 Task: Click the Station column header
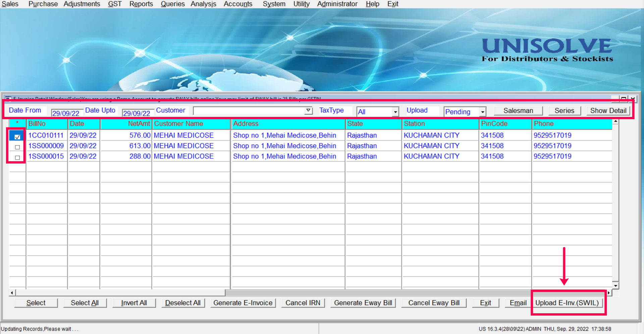point(441,124)
